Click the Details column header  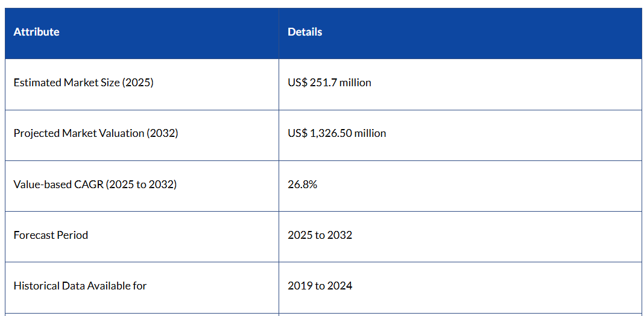[305, 32]
